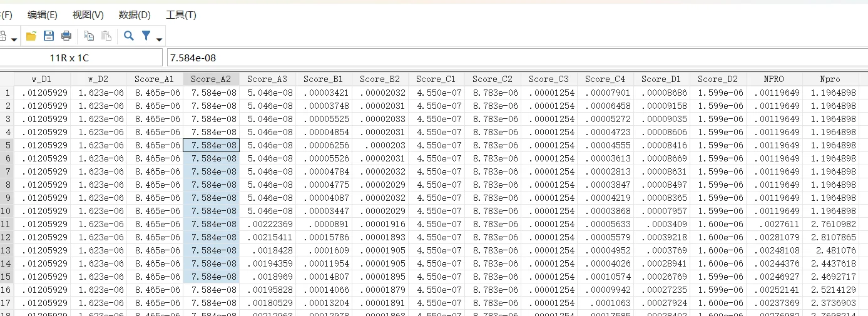Select the Score_A3 column header
This screenshot has width=868, height=316.
click(267, 79)
